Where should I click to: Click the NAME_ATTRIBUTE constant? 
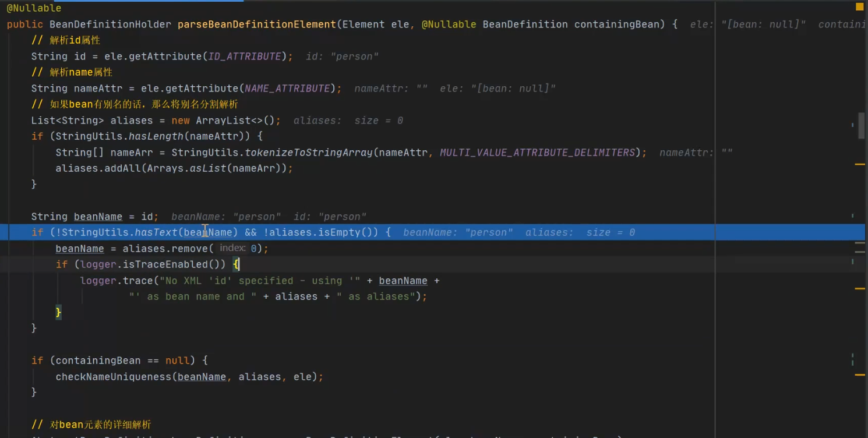(288, 89)
